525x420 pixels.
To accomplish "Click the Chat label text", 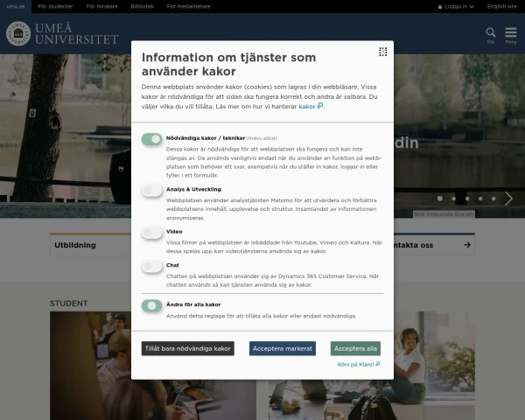I will coord(172,265).
